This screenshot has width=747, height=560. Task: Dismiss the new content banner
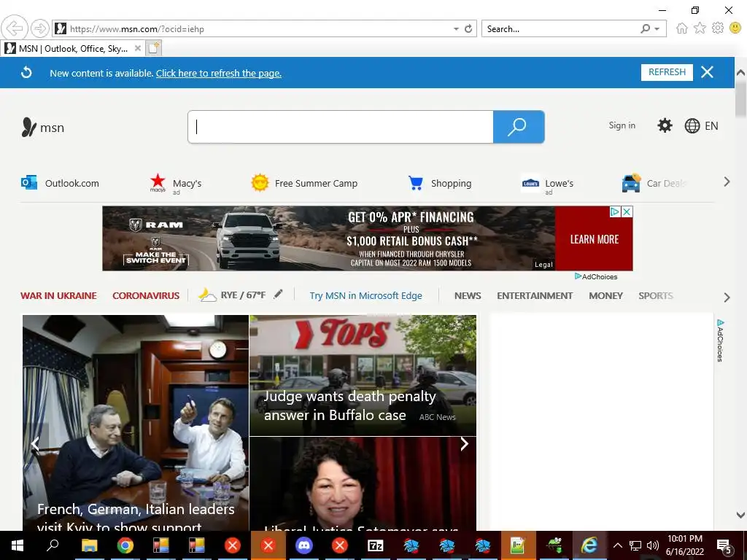pyautogui.click(x=707, y=72)
